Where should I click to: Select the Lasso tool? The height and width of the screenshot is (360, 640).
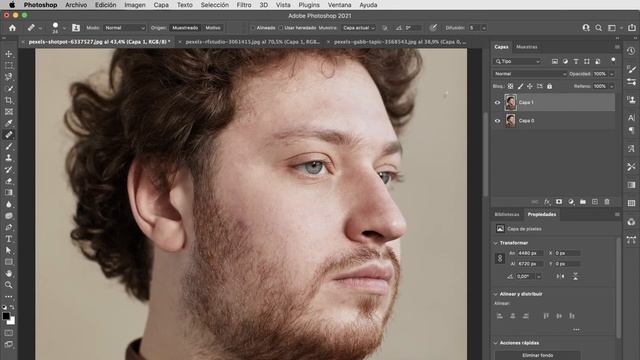click(x=9, y=77)
